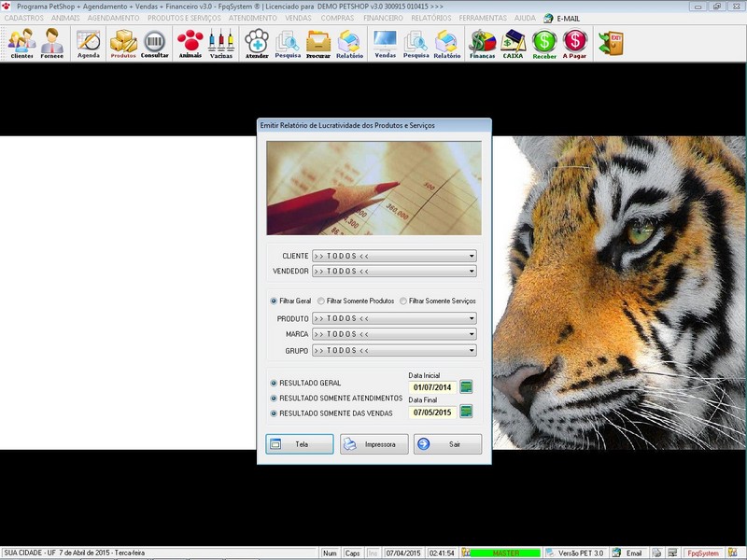The height and width of the screenshot is (560, 747).
Task: Expand the MARCA dropdown list
Action: (x=472, y=334)
